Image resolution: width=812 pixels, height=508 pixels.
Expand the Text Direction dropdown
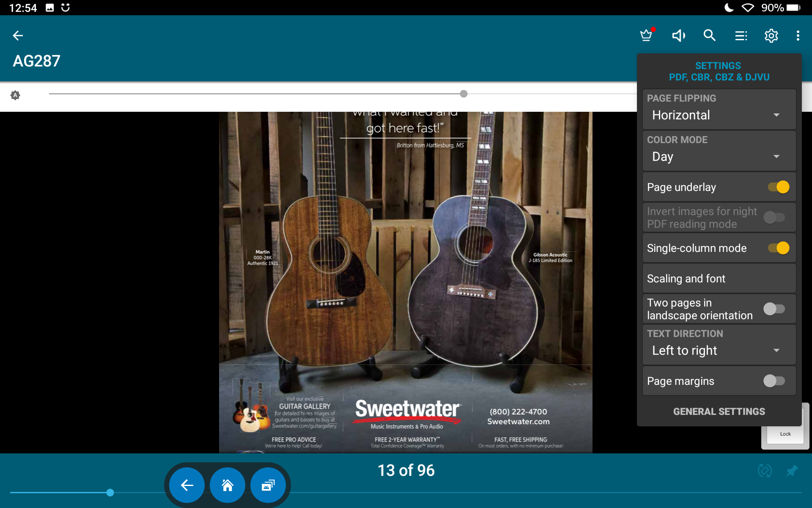[719, 351]
